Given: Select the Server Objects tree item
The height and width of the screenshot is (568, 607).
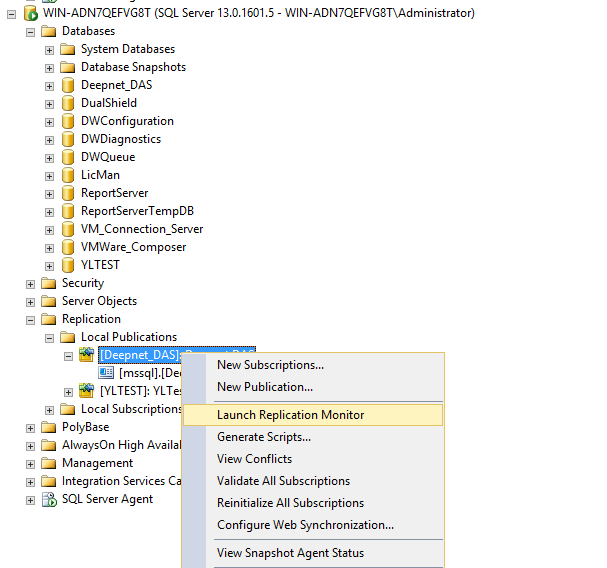Looking at the screenshot, I should click(99, 301).
